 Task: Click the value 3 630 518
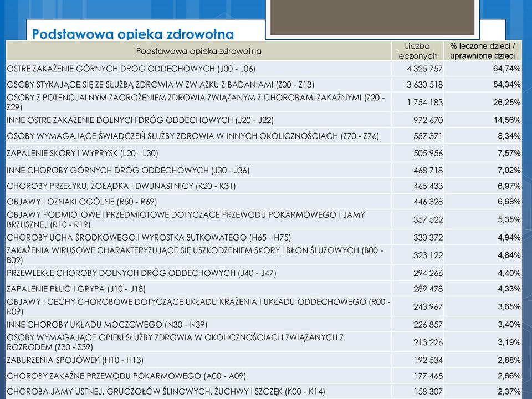click(x=424, y=84)
